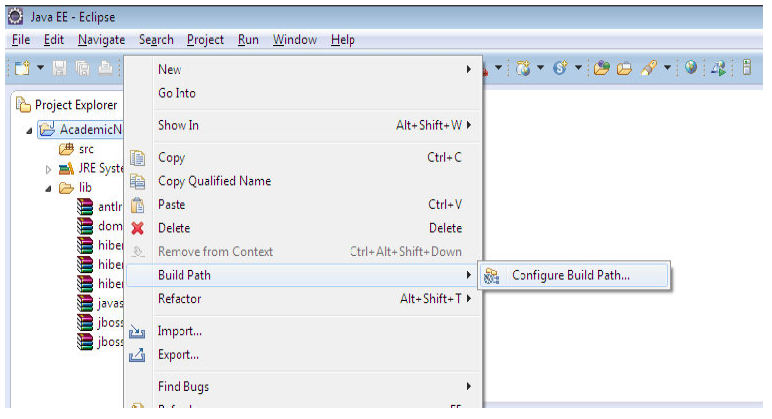Click the Save toolbar icon

(61, 68)
